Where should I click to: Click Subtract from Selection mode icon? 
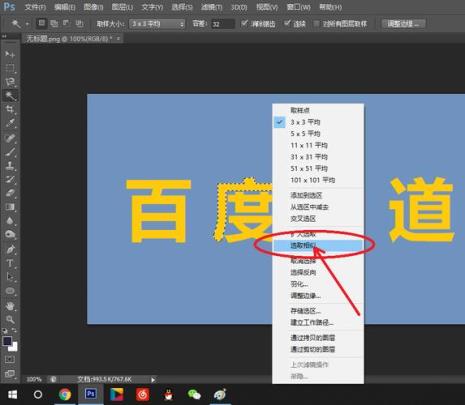pos(66,23)
